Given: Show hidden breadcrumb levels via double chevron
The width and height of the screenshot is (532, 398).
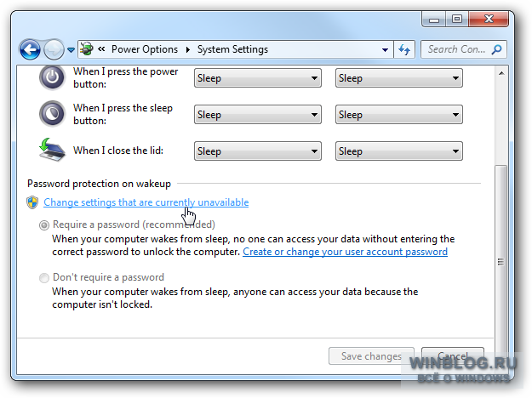Looking at the screenshot, I should pyautogui.click(x=101, y=49).
